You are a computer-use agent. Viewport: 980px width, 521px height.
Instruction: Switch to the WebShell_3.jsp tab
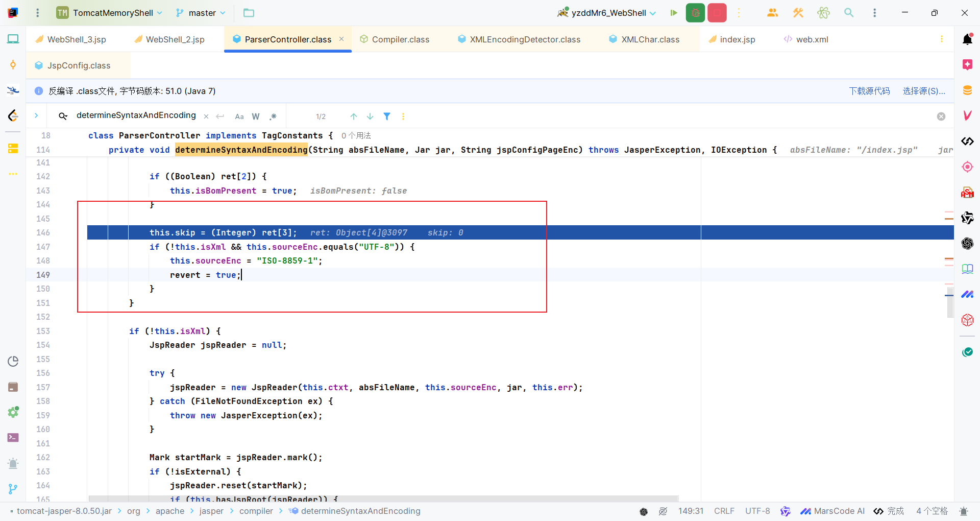click(x=71, y=39)
